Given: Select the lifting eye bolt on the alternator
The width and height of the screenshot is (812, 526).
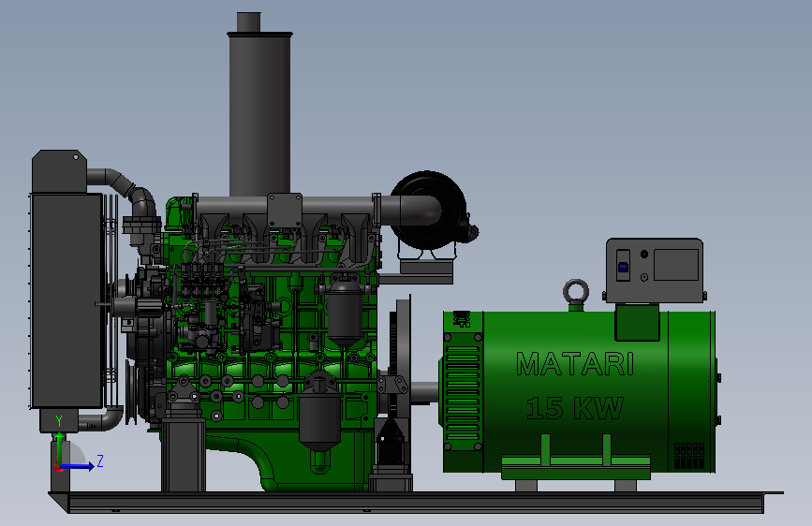Looking at the screenshot, I should pos(576,293).
